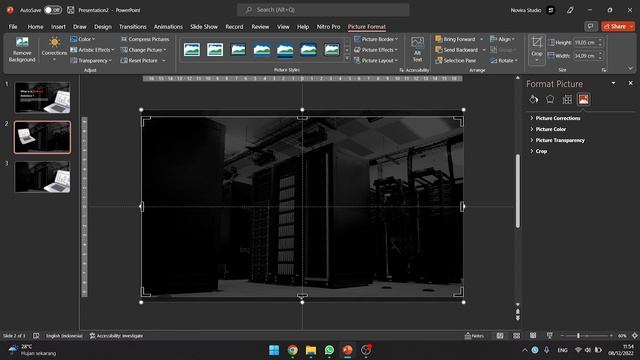Select slide 3 thumbnail

pos(42,176)
